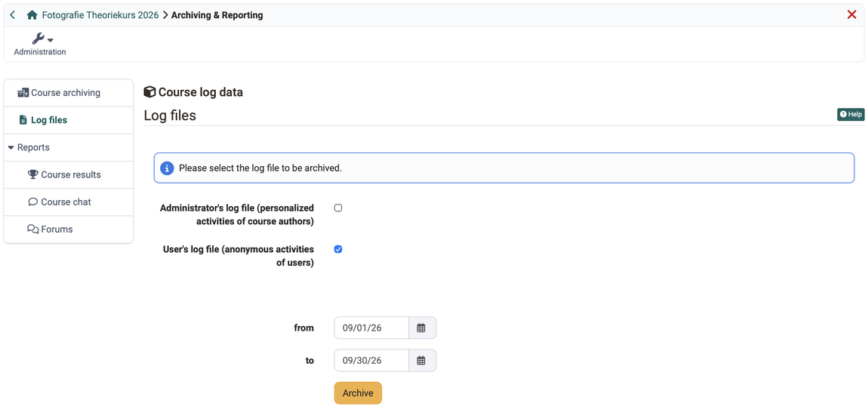Image resolution: width=868 pixels, height=419 pixels.
Task: Open the Fotografie Theoriekurs 2026 breadcrumb link
Action: coord(100,15)
